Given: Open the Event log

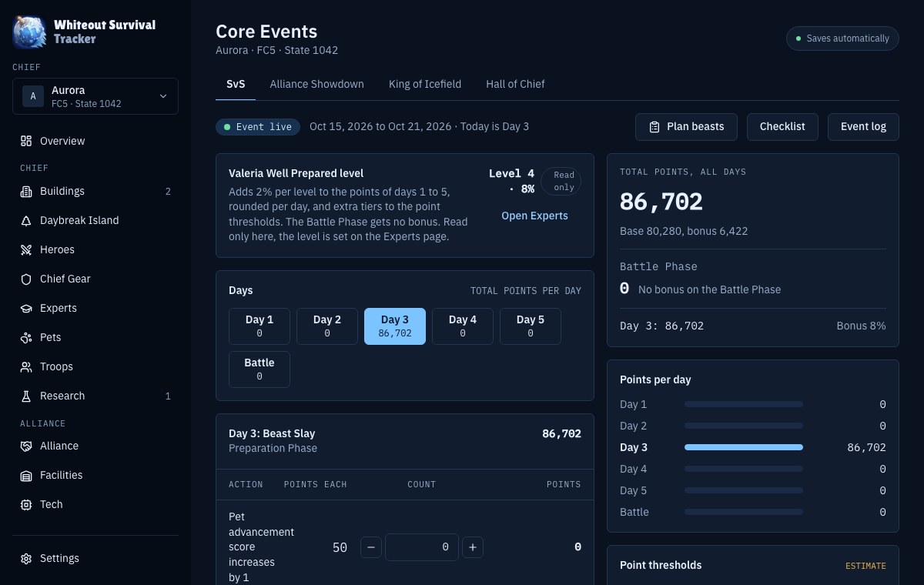Looking at the screenshot, I should [x=863, y=127].
